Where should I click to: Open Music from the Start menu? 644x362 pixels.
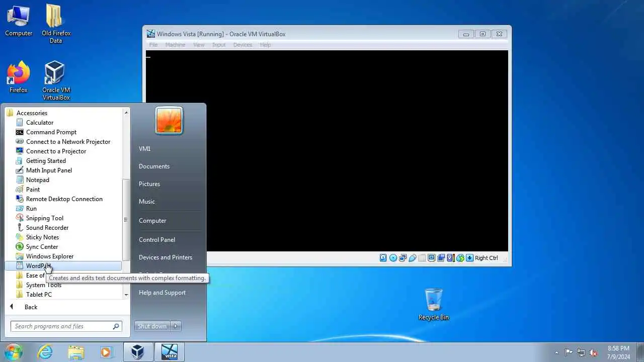[x=147, y=202]
